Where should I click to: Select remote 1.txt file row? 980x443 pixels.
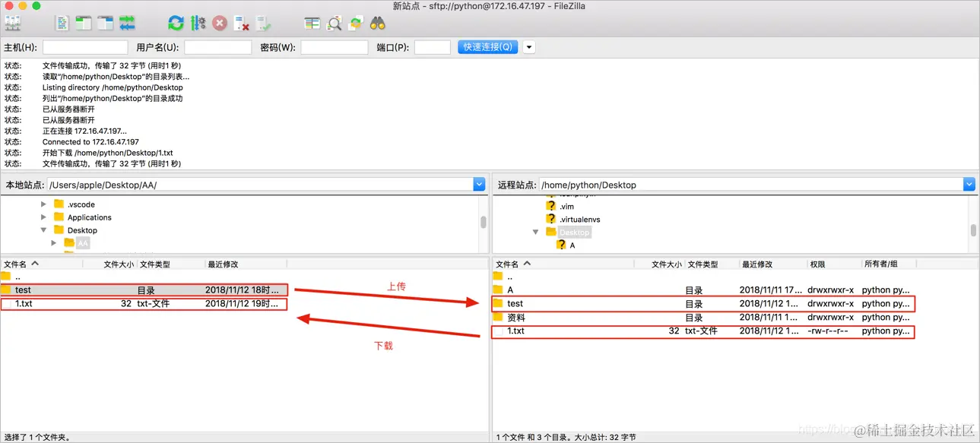[x=703, y=331]
